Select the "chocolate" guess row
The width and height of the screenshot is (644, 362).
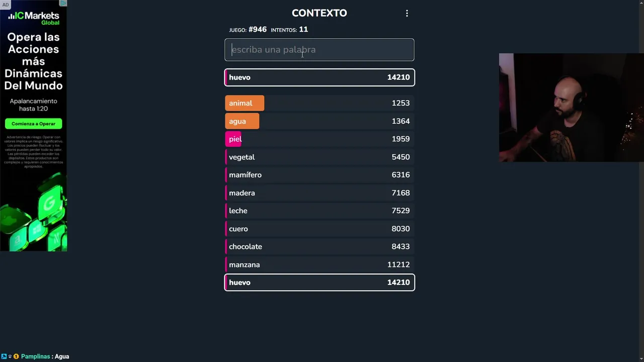(319, 247)
